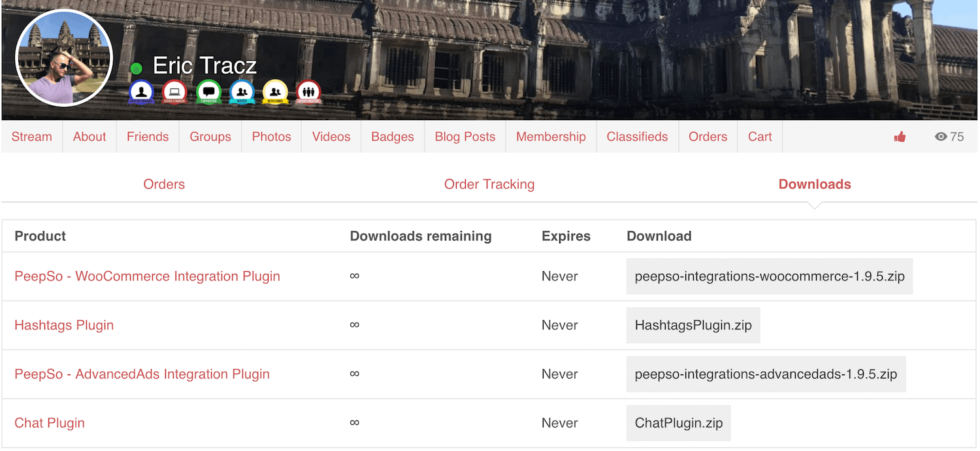Click the thumbs-up like icon
The width and height of the screenshot is (980, 451).
pos(900,137)
